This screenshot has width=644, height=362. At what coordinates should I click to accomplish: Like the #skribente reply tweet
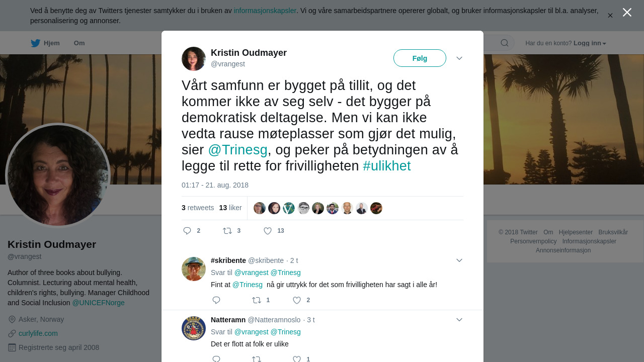click(297, 300)
